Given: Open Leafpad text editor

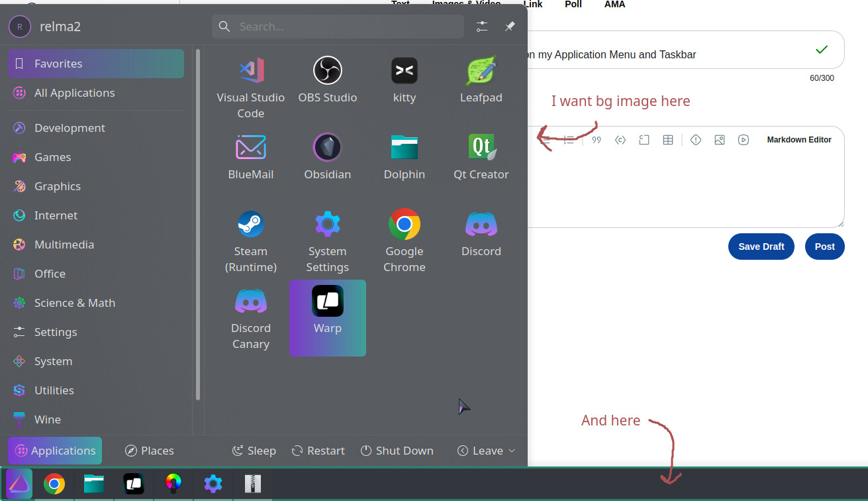Looking at the screenshot, I should pos(481,80).
